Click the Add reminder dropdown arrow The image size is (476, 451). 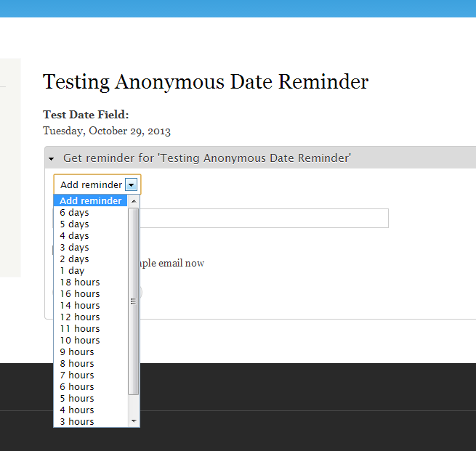[131, 185]
